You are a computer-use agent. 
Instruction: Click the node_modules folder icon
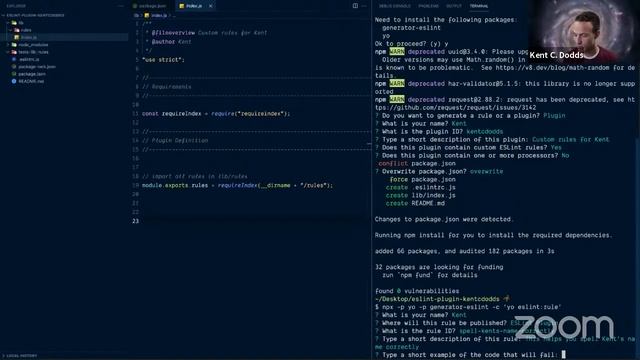coord(14,44)
